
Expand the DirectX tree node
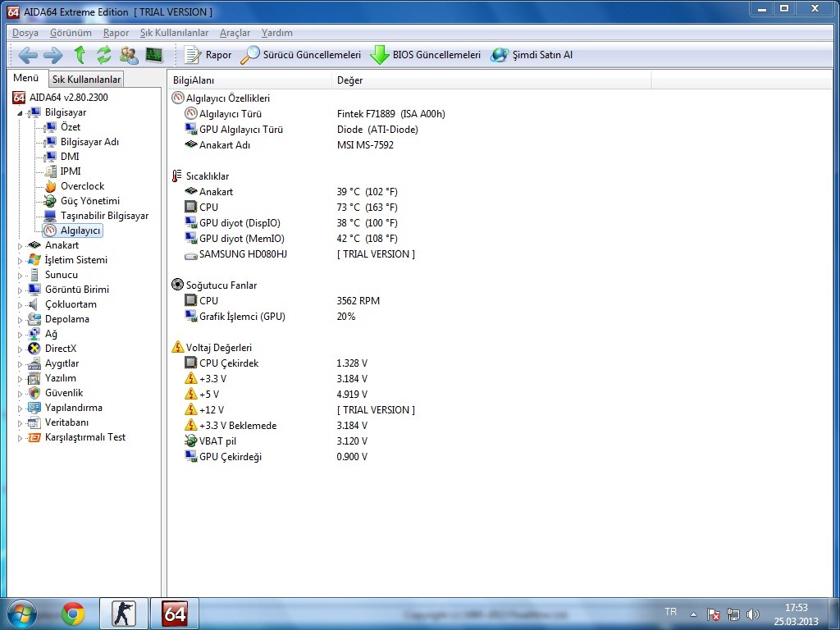coord(20,349)
